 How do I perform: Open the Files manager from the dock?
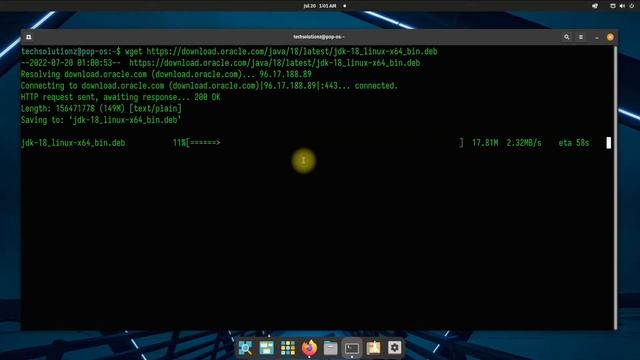(331, 348)
